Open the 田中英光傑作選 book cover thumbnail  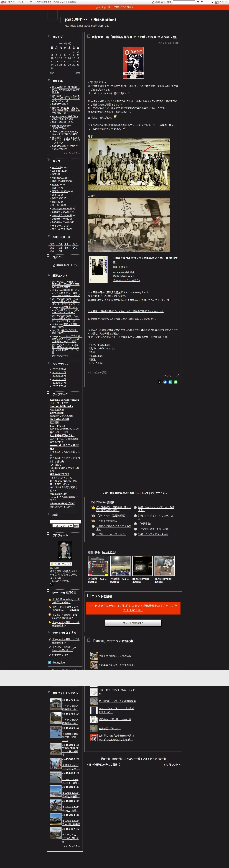click(x=98, y=269)
